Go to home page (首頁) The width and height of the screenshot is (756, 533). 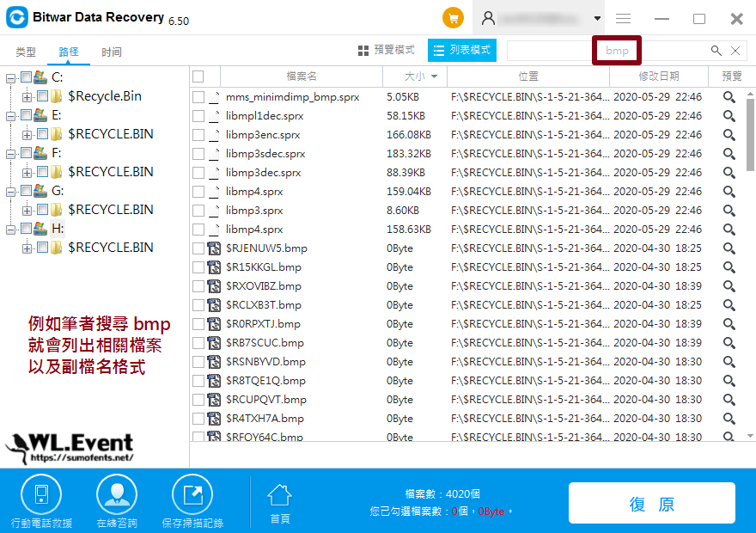pyautogui.click(x=280, y=504)
